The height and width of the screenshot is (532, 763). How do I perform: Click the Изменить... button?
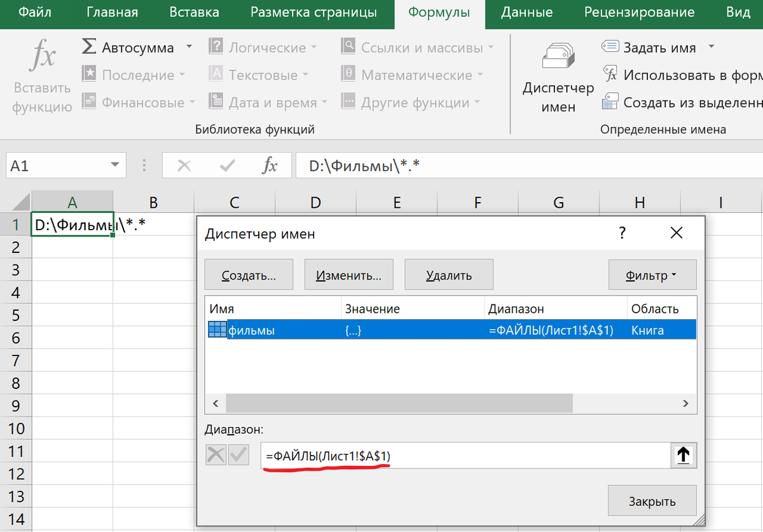coord(349,275)
